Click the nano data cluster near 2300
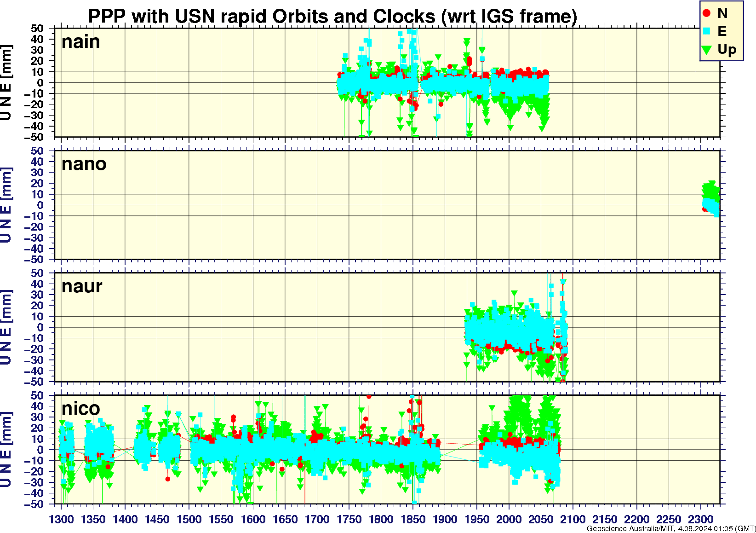 click(710, 198)
